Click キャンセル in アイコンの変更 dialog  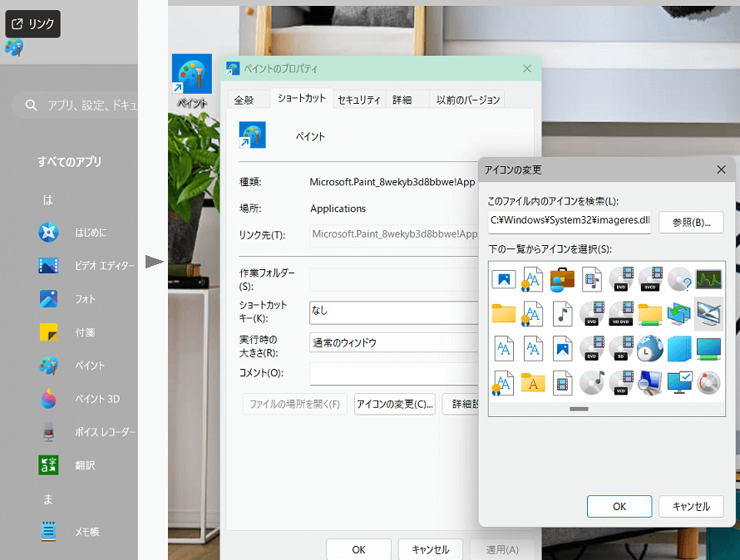click(x=692, y=506)
